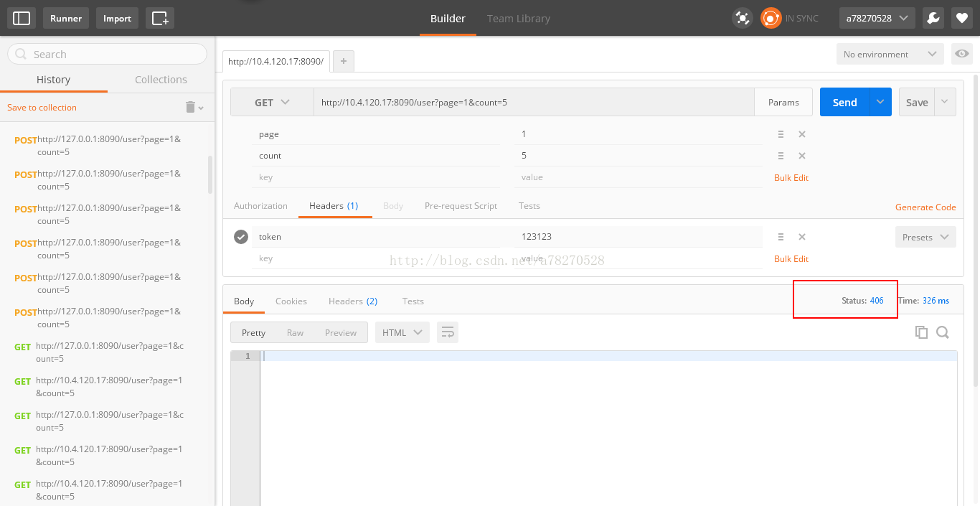Open the request Tests tab
This screenshot has width=980, height=506.
point(529,206)
